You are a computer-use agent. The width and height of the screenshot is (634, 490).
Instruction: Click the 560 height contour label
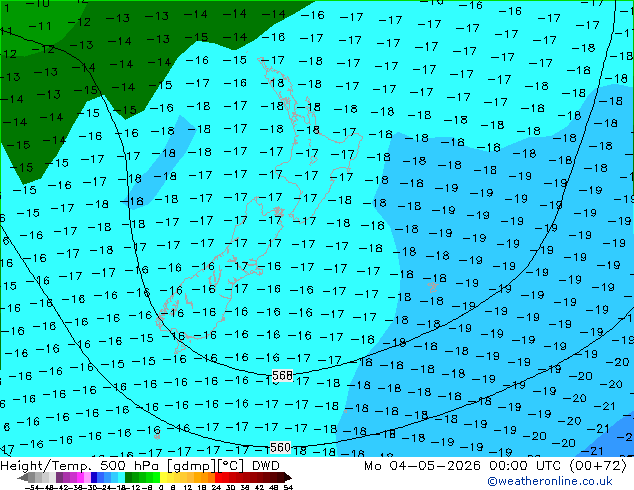[x=280, y=448]
